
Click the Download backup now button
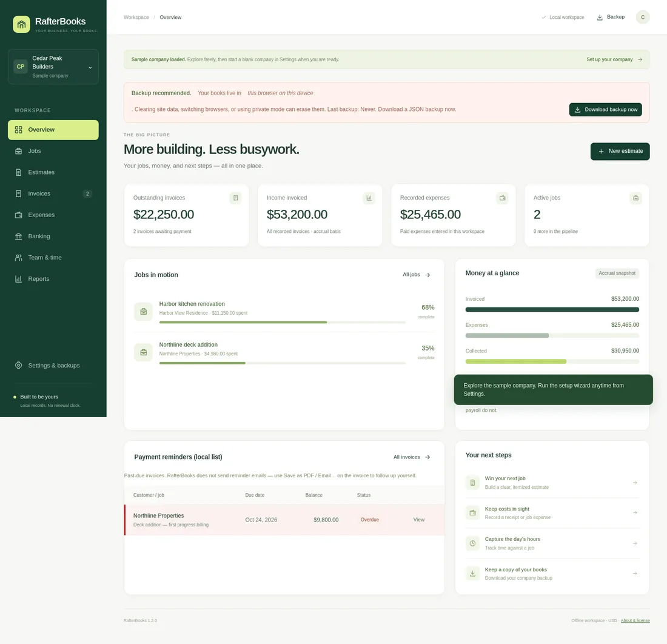click(x=605, y=109)
